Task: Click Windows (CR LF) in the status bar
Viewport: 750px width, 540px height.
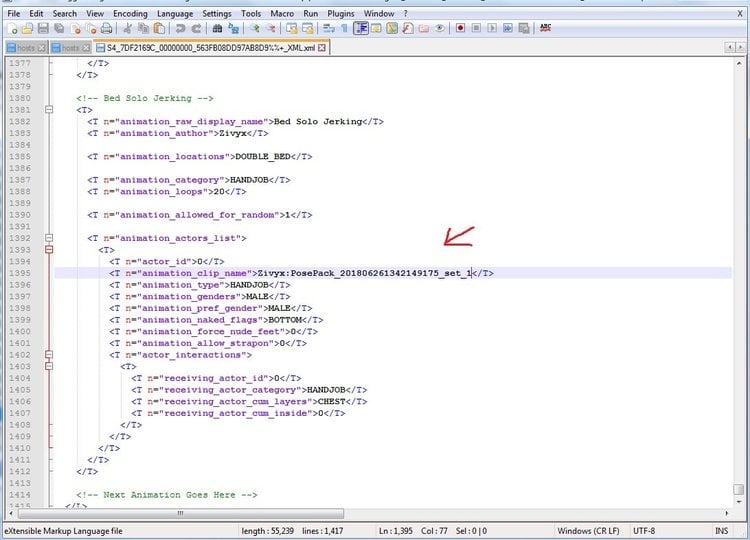Action: (x=588, y=531)
